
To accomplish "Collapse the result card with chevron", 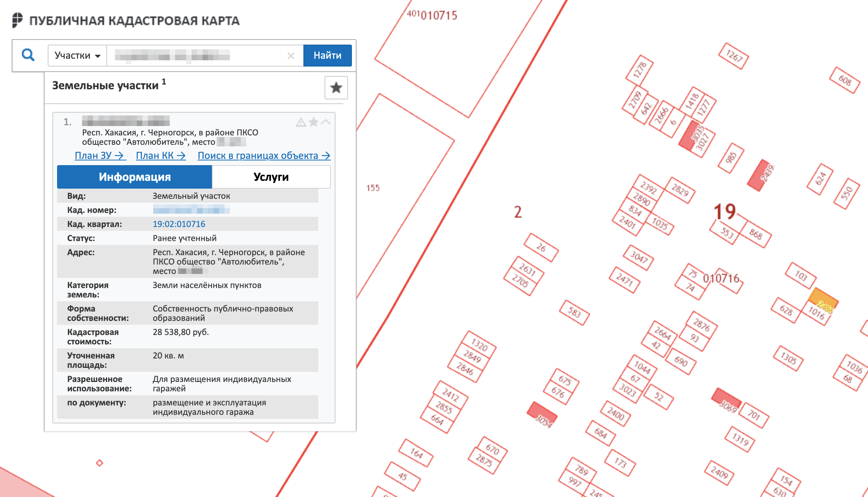I will click(x=326, y=122).
